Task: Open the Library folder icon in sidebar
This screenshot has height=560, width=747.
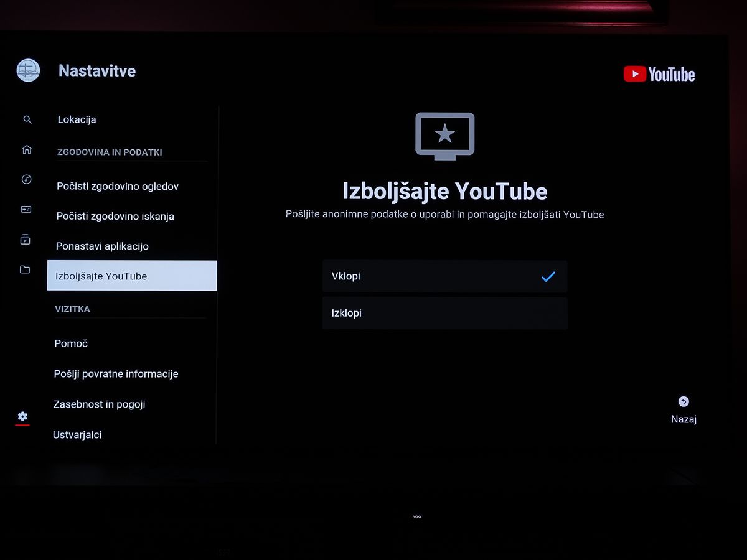Action: point(25,269)
